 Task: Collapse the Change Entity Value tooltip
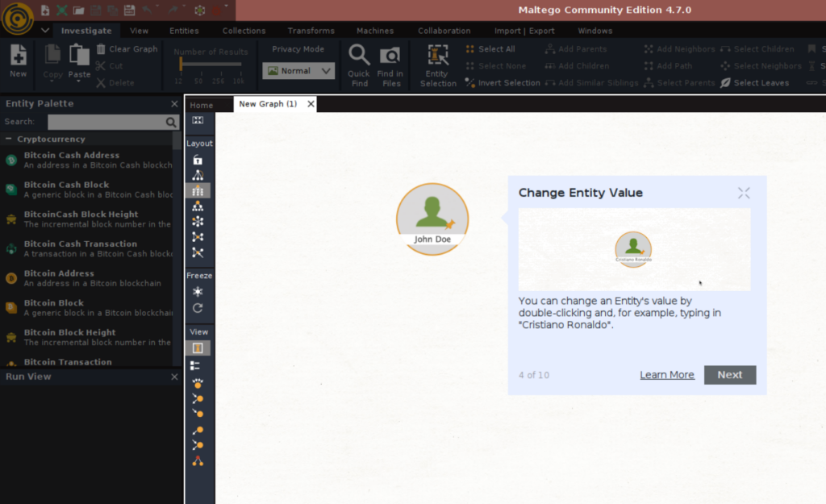743,194
